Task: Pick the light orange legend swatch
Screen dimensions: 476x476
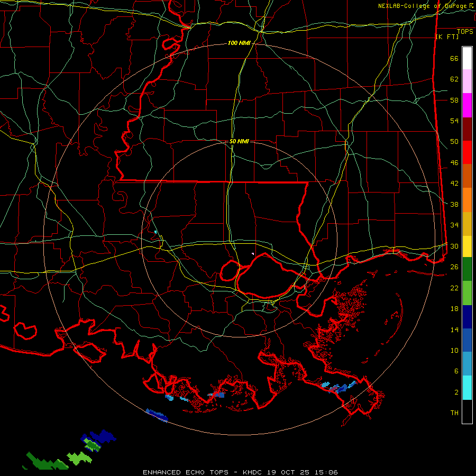Action: (467, 200)
